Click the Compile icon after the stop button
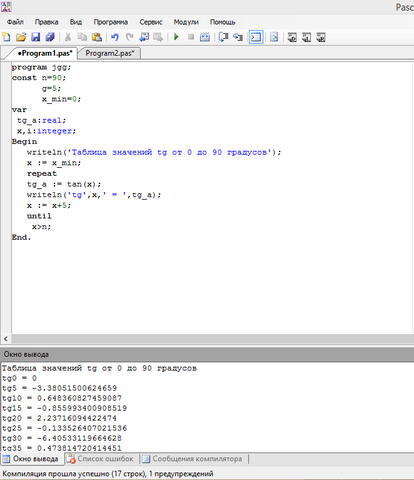Viewport: 414px width, 480px height. (x=205, y=37)
